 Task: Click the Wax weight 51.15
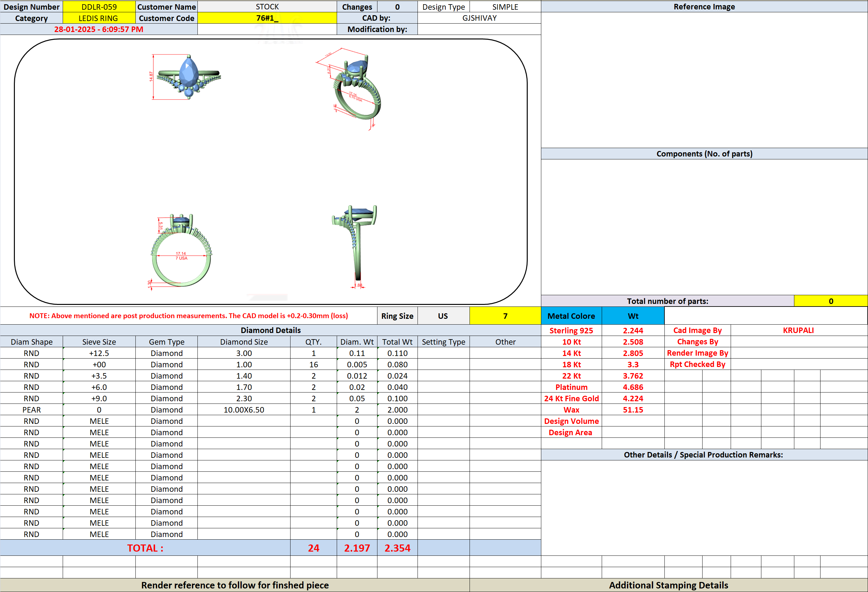coord(633,410)
